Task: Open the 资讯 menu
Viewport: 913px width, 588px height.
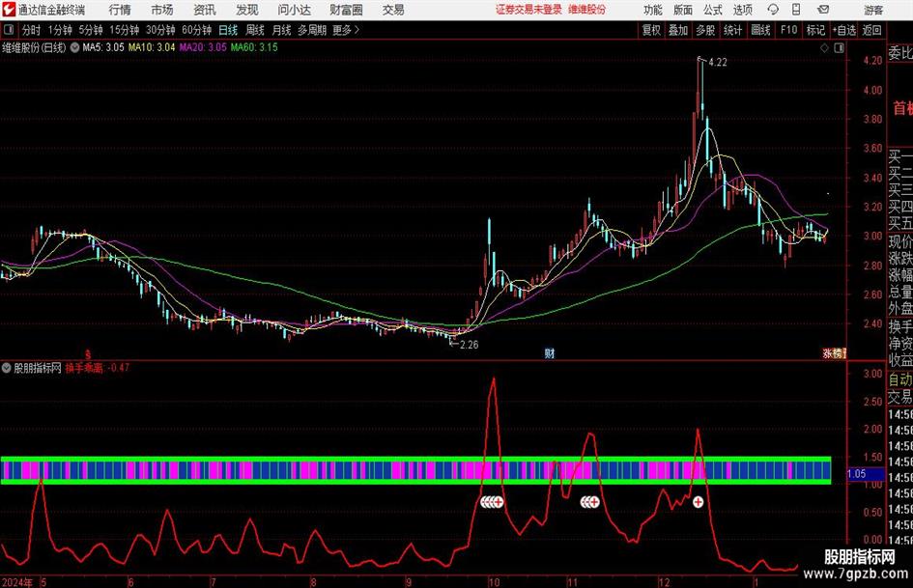Action: (x=205, y=10)
